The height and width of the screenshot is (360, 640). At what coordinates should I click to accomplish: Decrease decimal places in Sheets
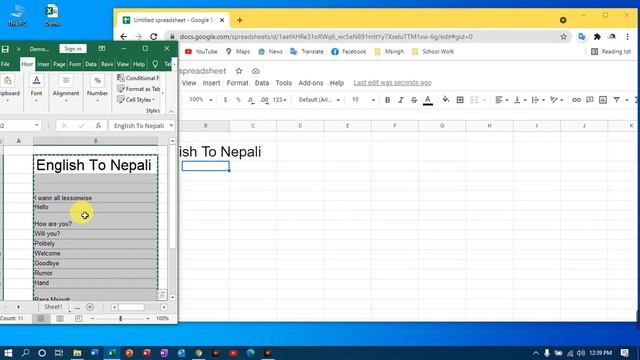click(x=251, y=100)
